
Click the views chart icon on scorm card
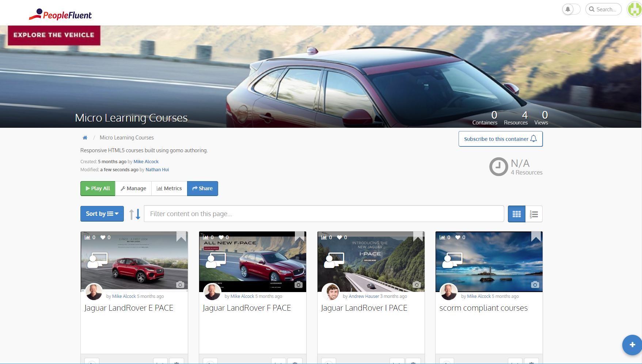(442, 237)
